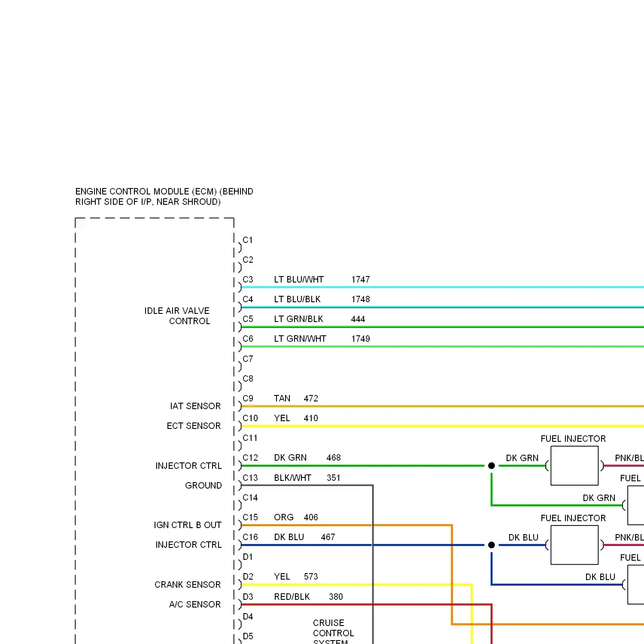
Task: Select the TAN wire color label
Action: pos(282,398)
